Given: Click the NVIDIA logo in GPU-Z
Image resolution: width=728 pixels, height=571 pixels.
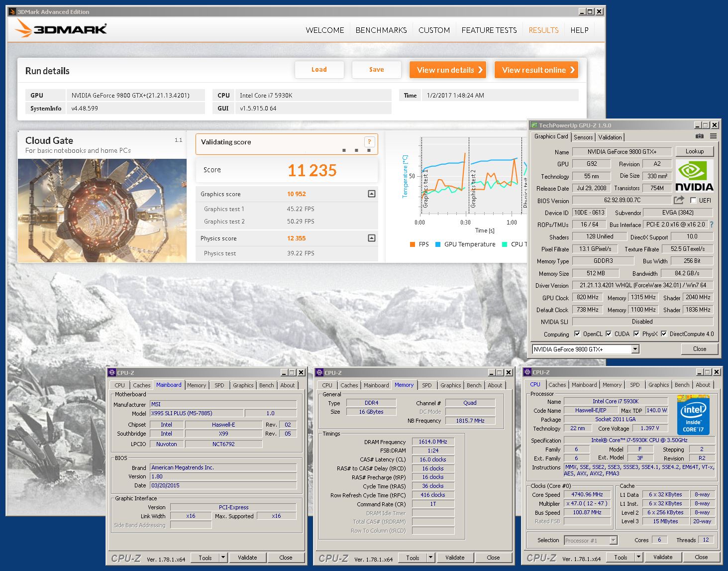Looking at the screenshot, I should (x=694, y=176).
